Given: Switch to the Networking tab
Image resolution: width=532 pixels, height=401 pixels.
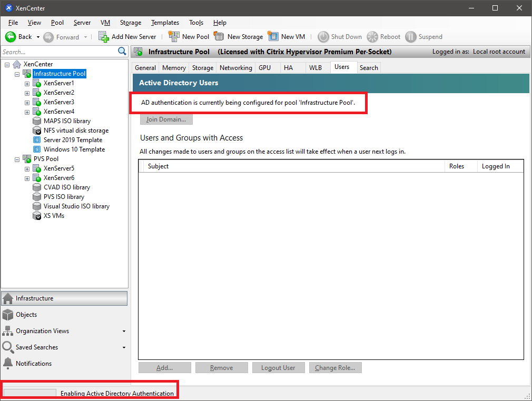Looking at the screenshot, I should [x=235, y=68].
